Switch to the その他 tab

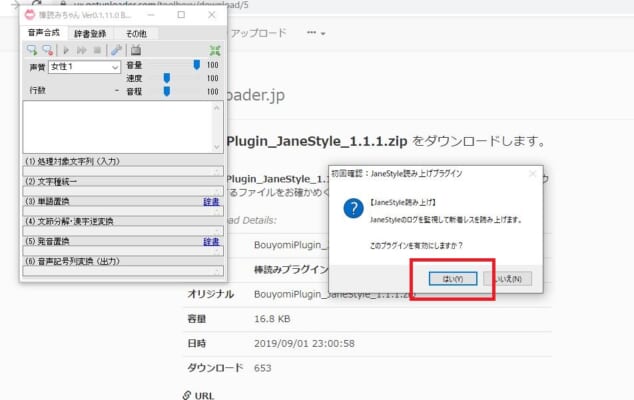[x=136, y=34]
